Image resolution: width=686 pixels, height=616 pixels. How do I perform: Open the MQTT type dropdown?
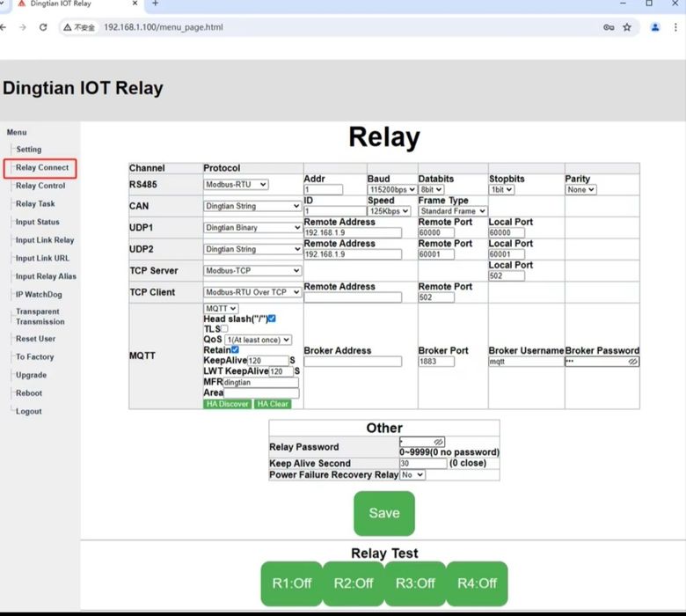click(221, 309)
